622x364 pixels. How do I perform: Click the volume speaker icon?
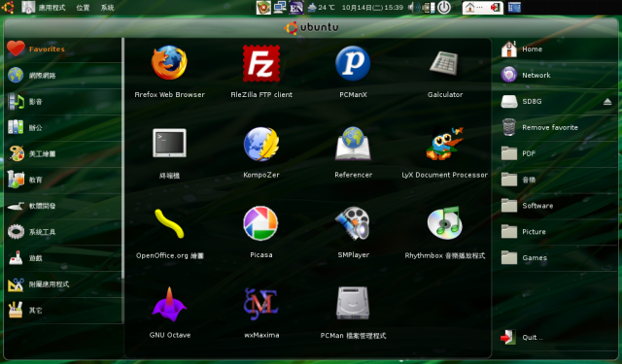coord(414,7)
